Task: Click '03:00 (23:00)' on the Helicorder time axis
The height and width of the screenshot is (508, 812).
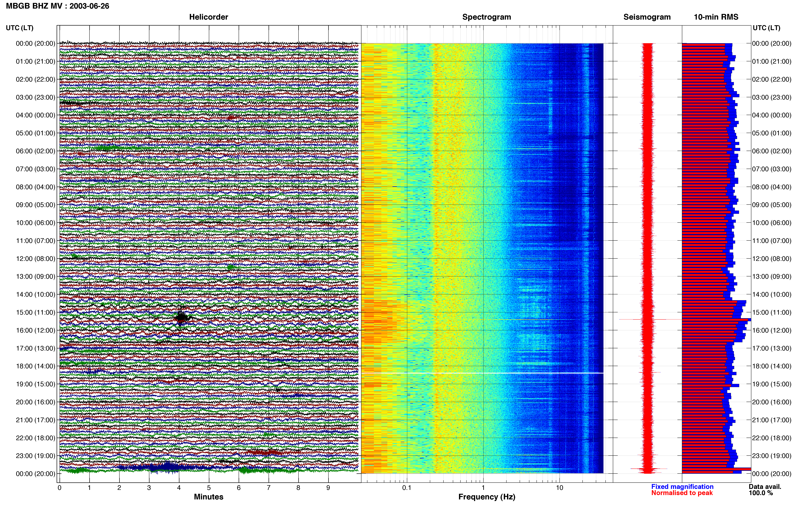Action: (x=36, y=97)
